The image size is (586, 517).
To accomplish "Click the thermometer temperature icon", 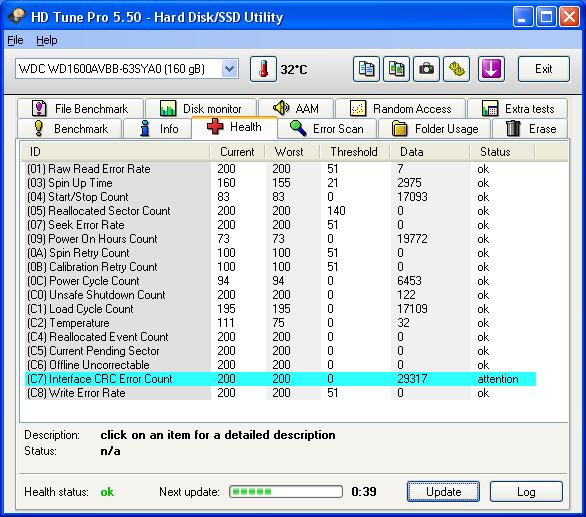I will (x=263, y=69).
